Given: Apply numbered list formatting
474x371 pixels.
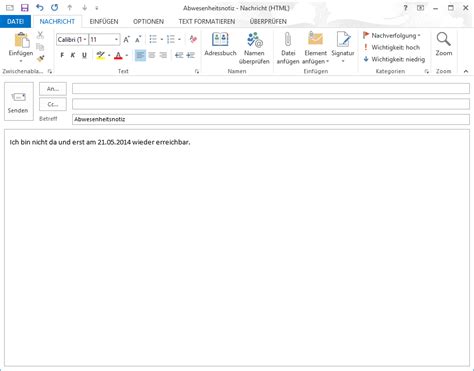Looking at the screenshot, I should (x=171, y=39).
